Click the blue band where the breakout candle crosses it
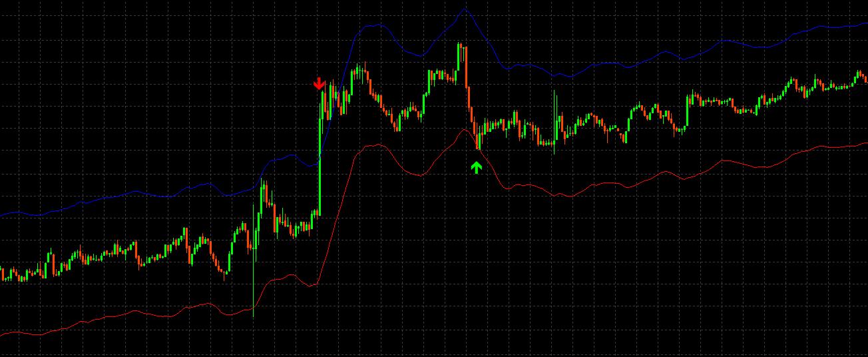Screen dimensions: 868x357 click(320, 159)
